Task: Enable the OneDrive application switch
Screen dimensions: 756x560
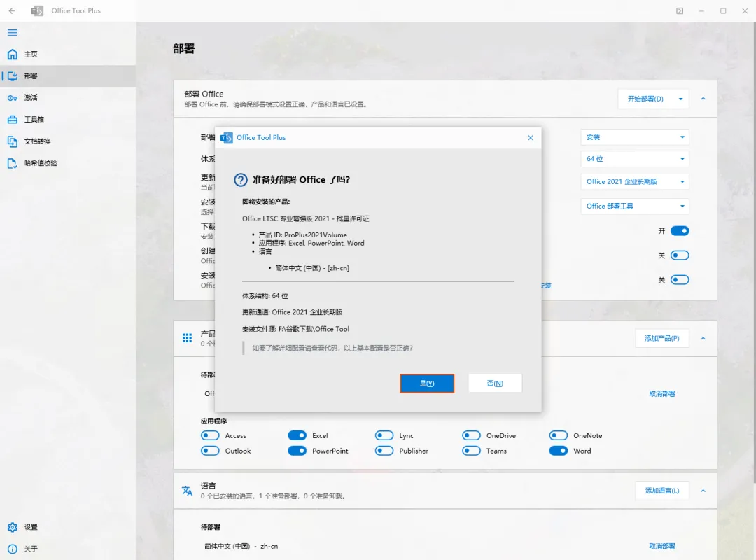Action: coord(471,435)
